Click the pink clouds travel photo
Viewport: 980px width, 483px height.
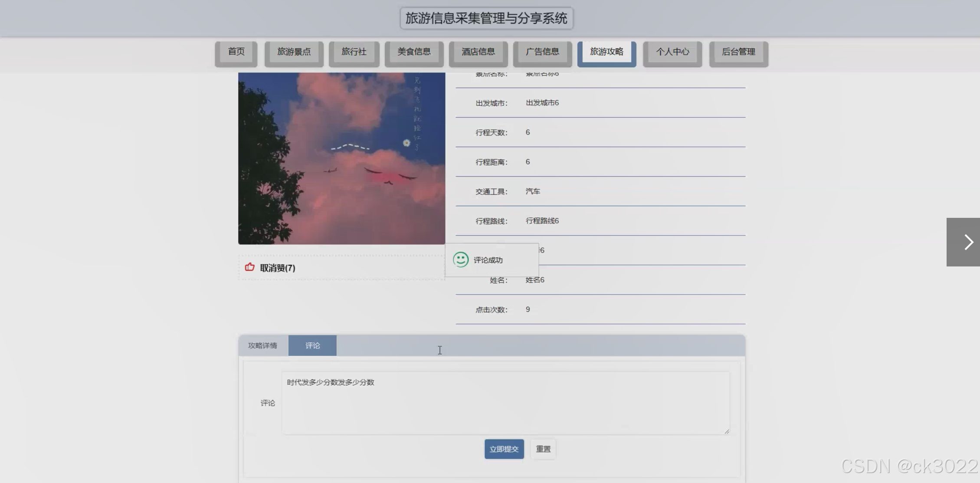341,158
